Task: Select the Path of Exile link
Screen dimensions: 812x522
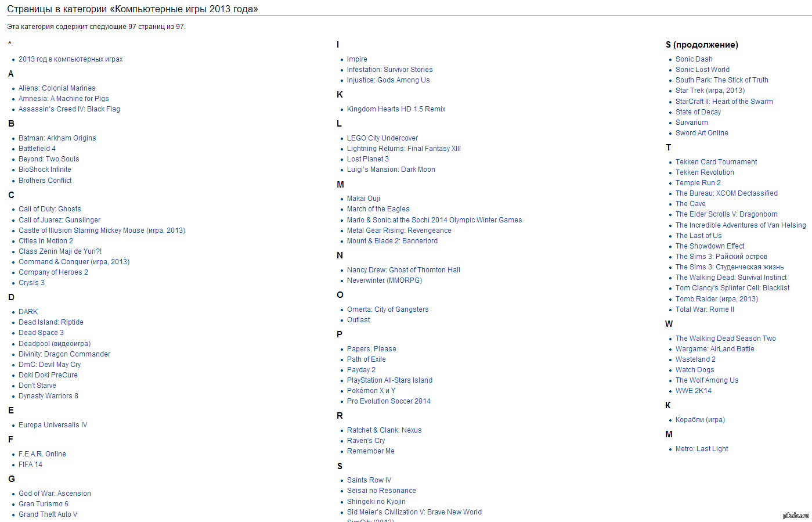Action: [366, 359]
